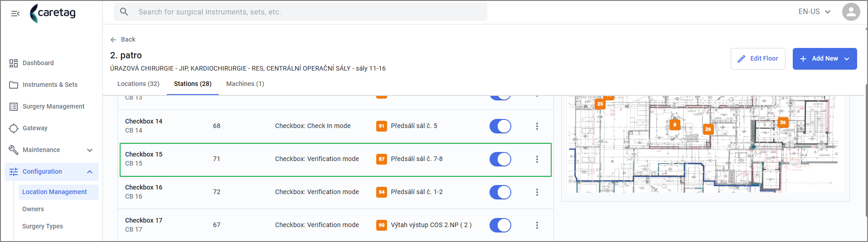Screen dimensions: 868x242
Task: Turn off the Checkbox 15 station switch
Action: 500,159
